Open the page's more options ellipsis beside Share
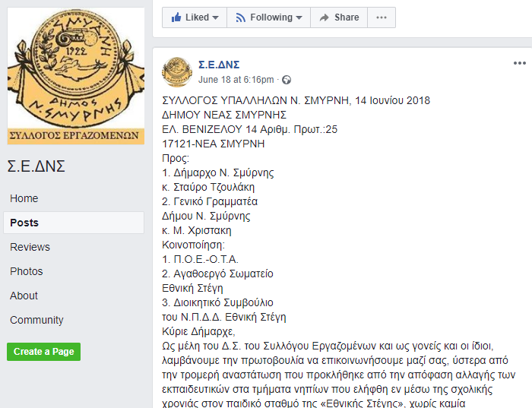532x408 pixels. [x=381, y=17]
